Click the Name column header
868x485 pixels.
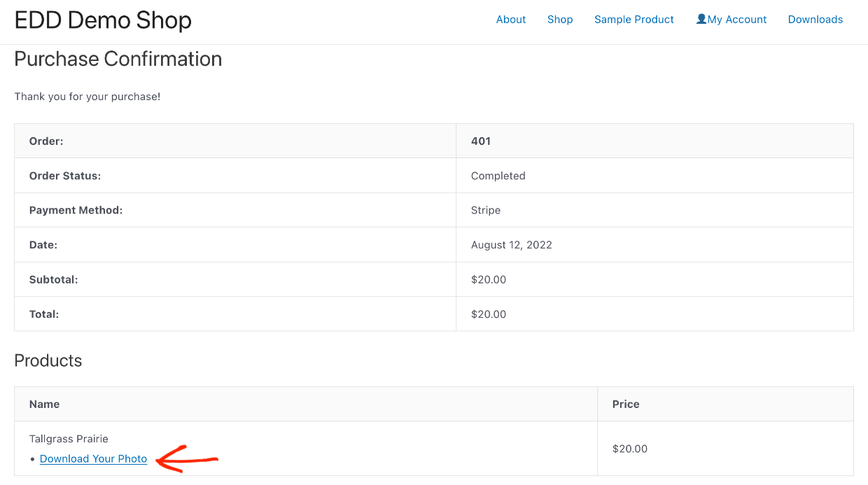point(44,404)
